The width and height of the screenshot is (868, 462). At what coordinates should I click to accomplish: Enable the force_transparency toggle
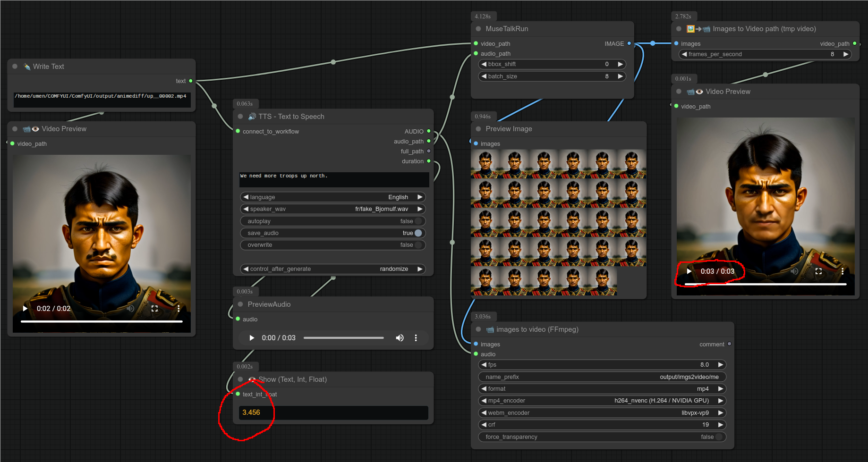[x=718, y=437]
